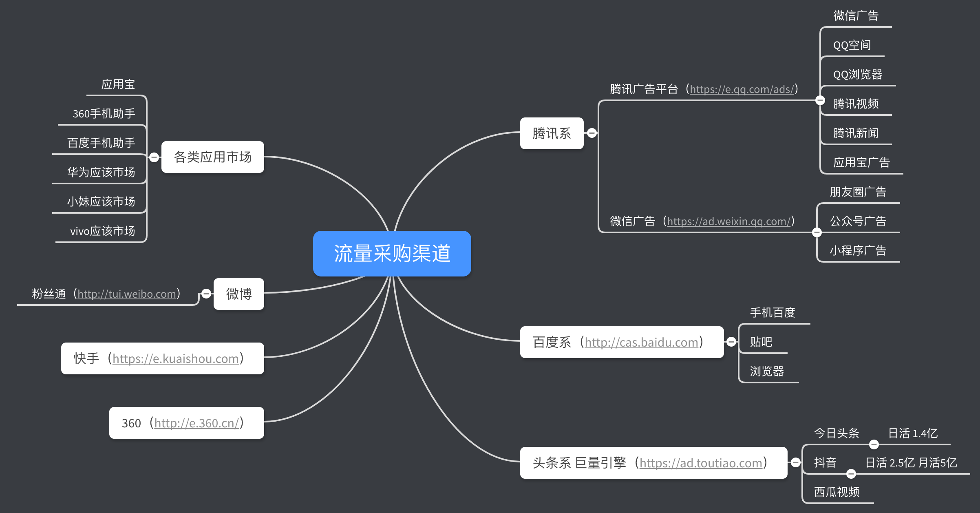Select the 360手机助手 subtopic

[104, 114]
